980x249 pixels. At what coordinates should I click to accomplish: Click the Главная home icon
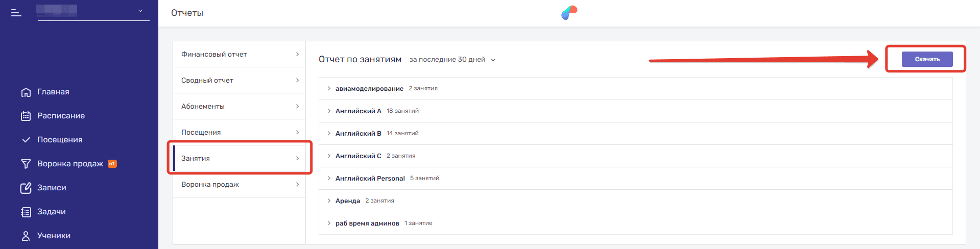tap(26, 92)
